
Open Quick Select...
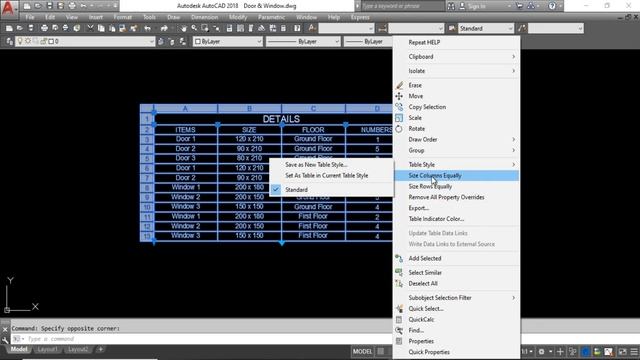tap(456, 309)
